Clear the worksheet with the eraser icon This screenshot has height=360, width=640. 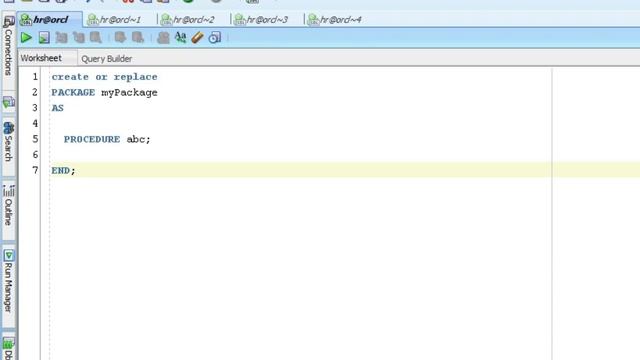pyautogui.click(x=197, y=38)
